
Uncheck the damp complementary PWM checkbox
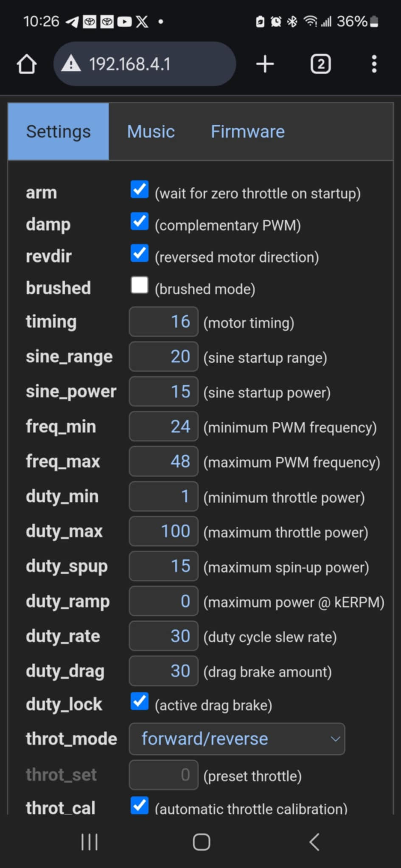(140, 221)
